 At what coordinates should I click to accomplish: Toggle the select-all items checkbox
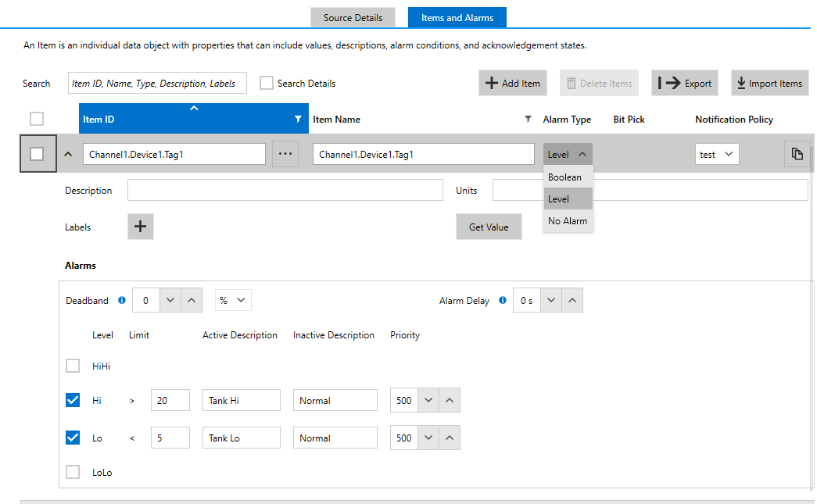click(37, 120)
